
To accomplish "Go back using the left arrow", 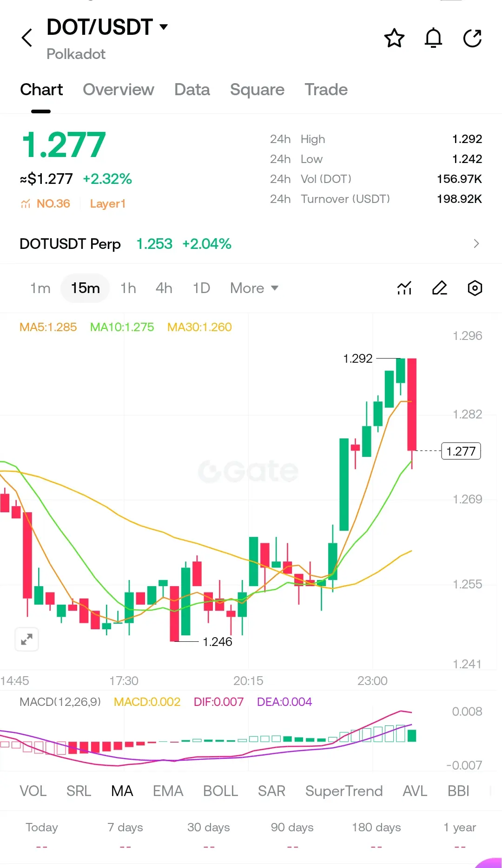I will (x=27, y=38).
